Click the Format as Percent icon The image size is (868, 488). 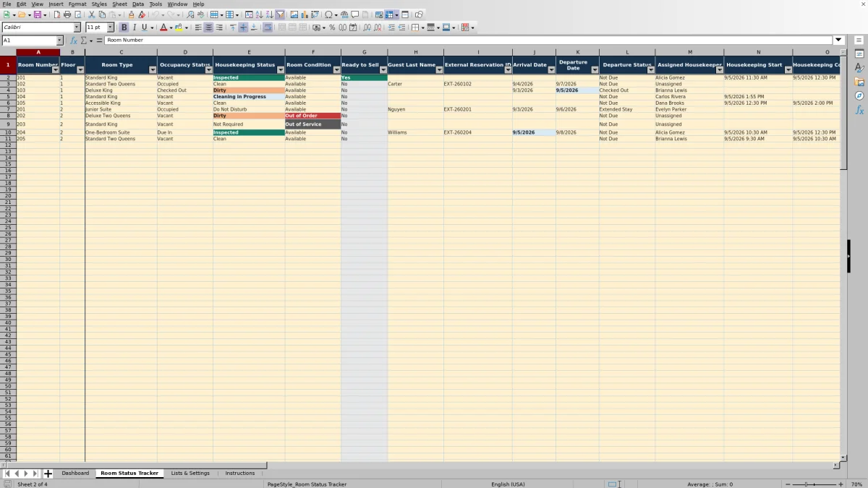332,27
